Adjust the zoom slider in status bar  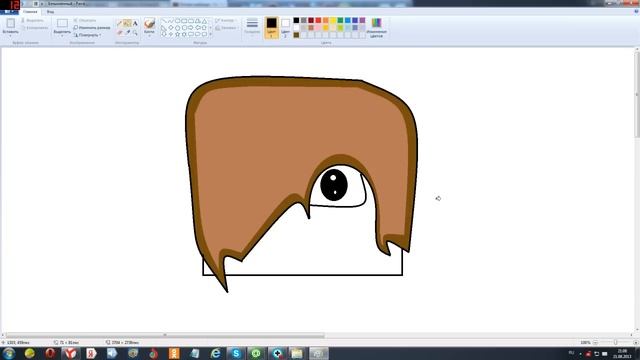click(x=616, y=342)
